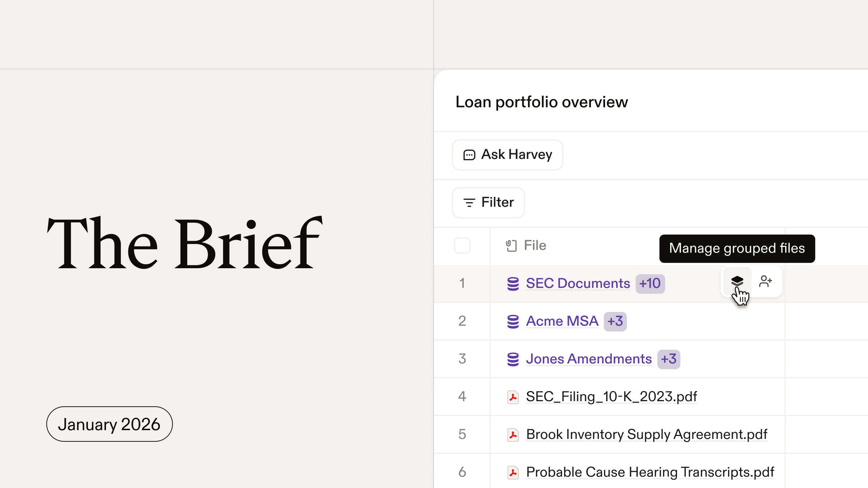Click the PDF icon for SEC_Filing_10-K_2023.pdf

[x=513, y=397]
